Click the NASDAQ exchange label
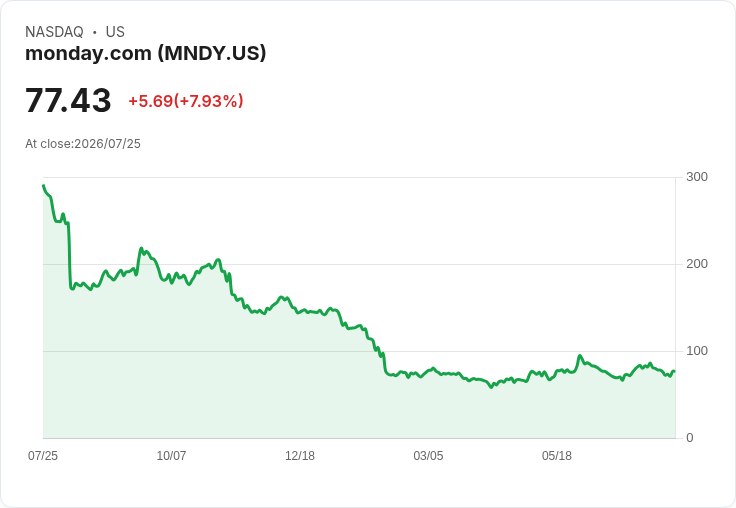Screen dimensions: 736x508 click(x=54, y=32)
